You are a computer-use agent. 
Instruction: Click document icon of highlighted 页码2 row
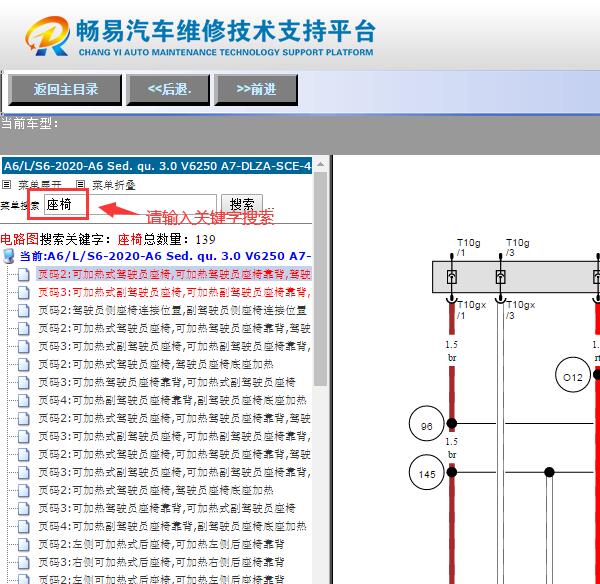(24, 275)
